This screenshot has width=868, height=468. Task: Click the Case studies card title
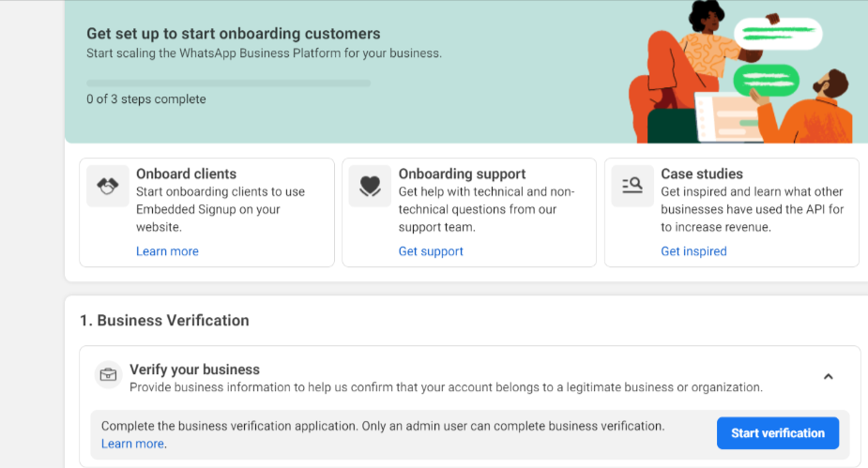pos(702,174)
